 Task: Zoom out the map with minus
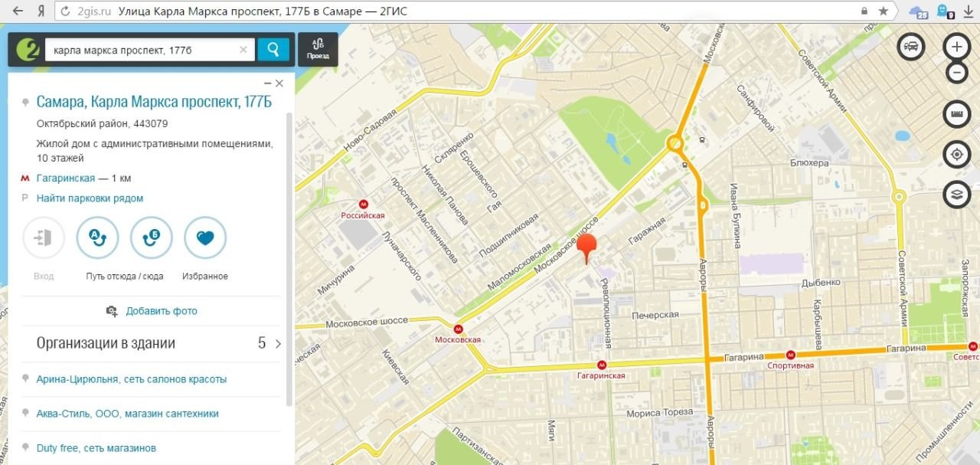pyautogui.click(x=956, y=73)
